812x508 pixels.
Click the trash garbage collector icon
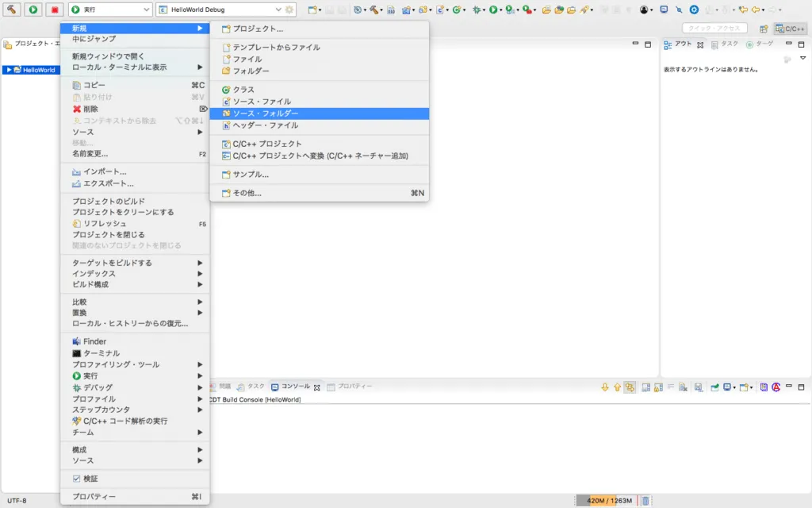click(645, 501)
